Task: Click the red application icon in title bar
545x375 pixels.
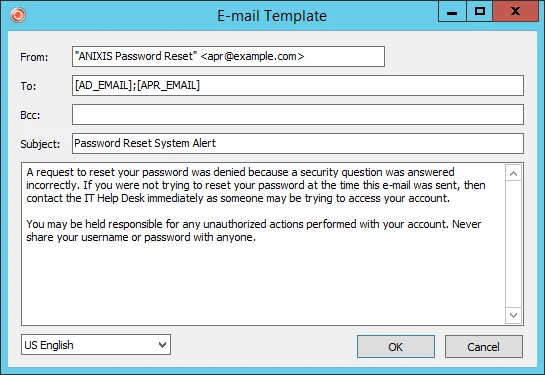Action: click(x=18, y=15)
